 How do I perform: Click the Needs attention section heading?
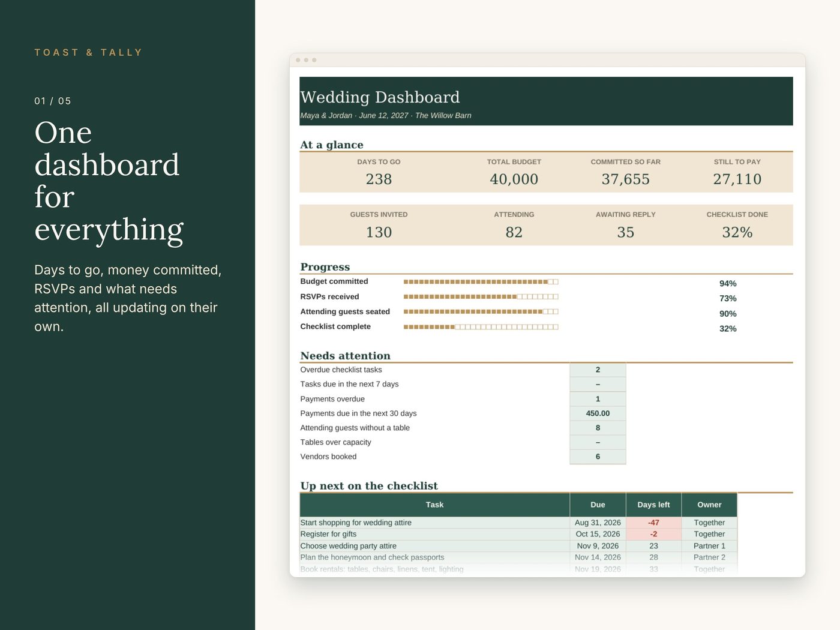tap(345, 356)
